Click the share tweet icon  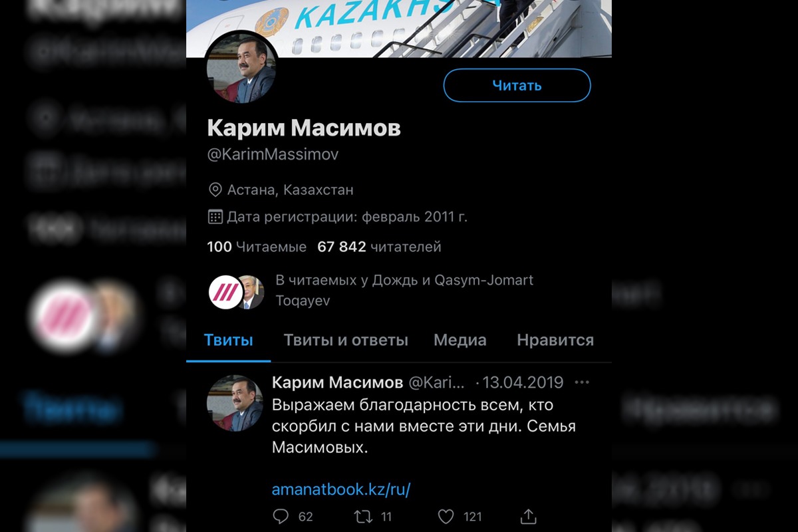(x=528, y=516)
